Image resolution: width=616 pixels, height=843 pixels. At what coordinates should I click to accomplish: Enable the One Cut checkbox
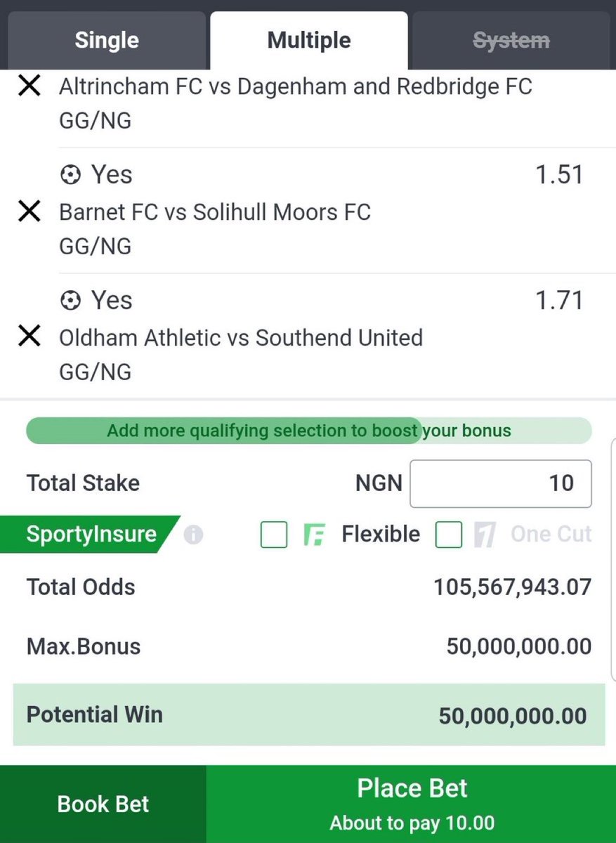(449, 535)
